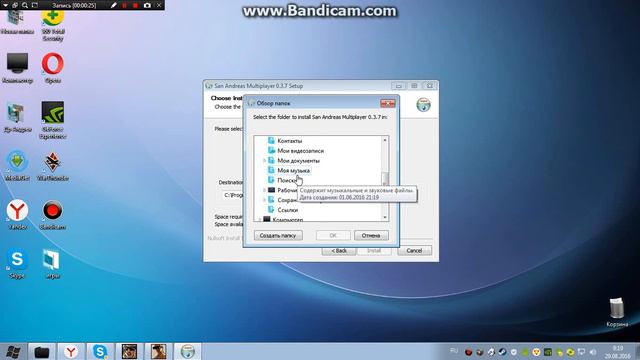Screen dimensions: 640x360
Task: Click the volume speaker icon in tray
Action: (x=593, y=352)
